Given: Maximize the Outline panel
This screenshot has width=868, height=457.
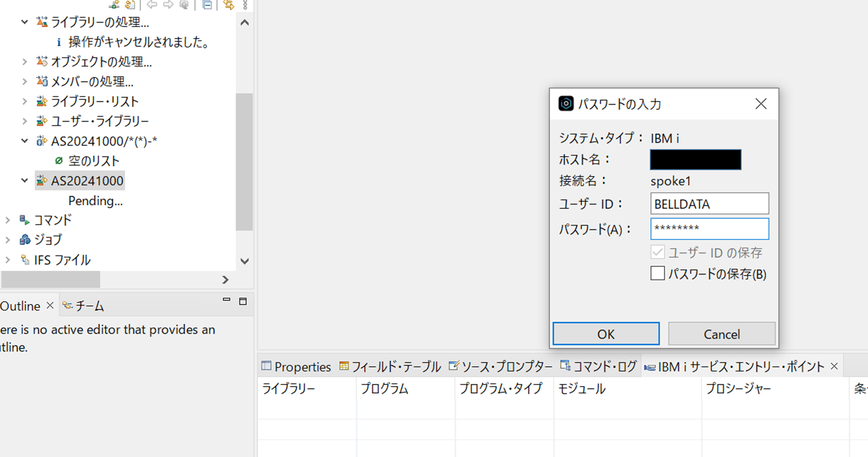Looking at the screenshot, I should click(243, 301).
